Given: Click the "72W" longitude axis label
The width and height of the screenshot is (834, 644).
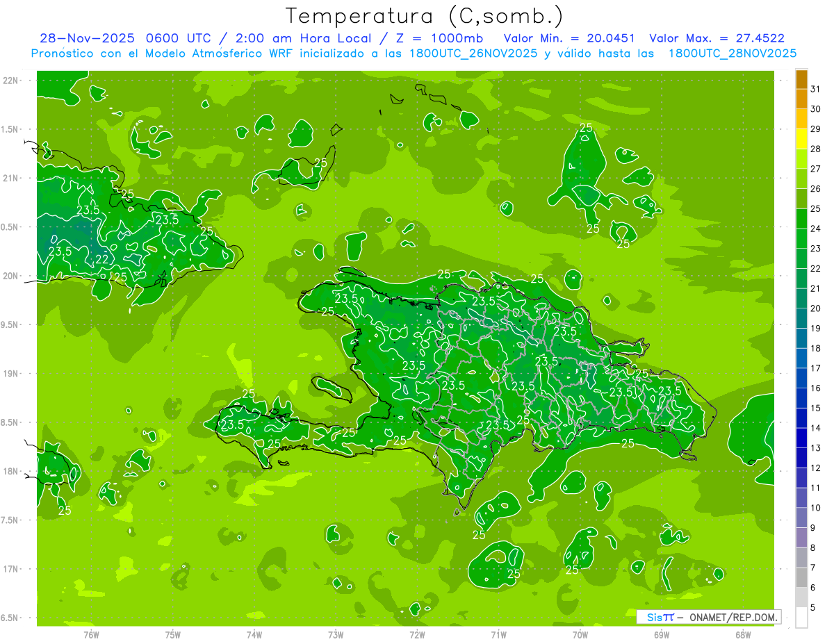Looking at the screenshot, I should click(x=417, y=634).
